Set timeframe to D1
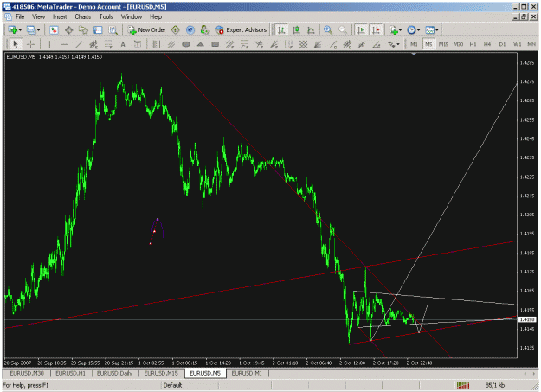541x392 pixels. pyautogui.click(x=502, y=44)
